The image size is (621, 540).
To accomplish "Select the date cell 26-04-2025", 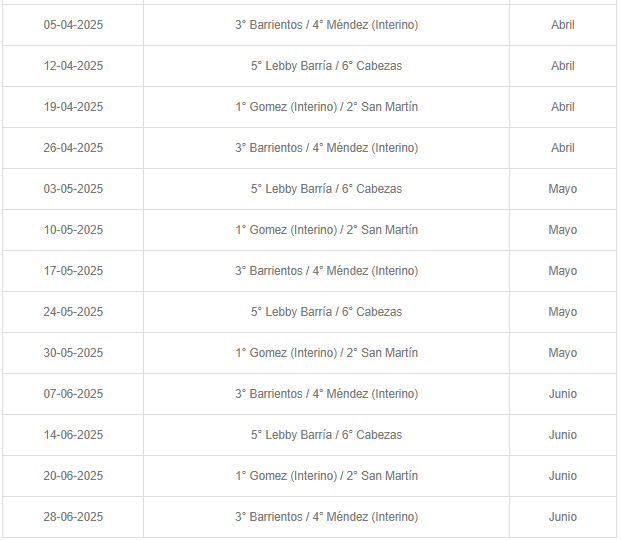I will click(73, 148).
